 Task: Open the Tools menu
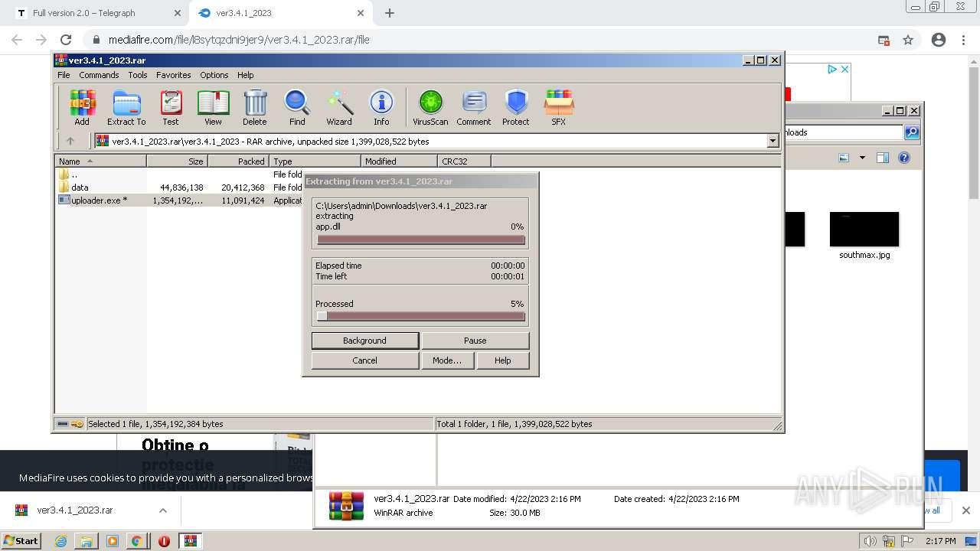138,75
